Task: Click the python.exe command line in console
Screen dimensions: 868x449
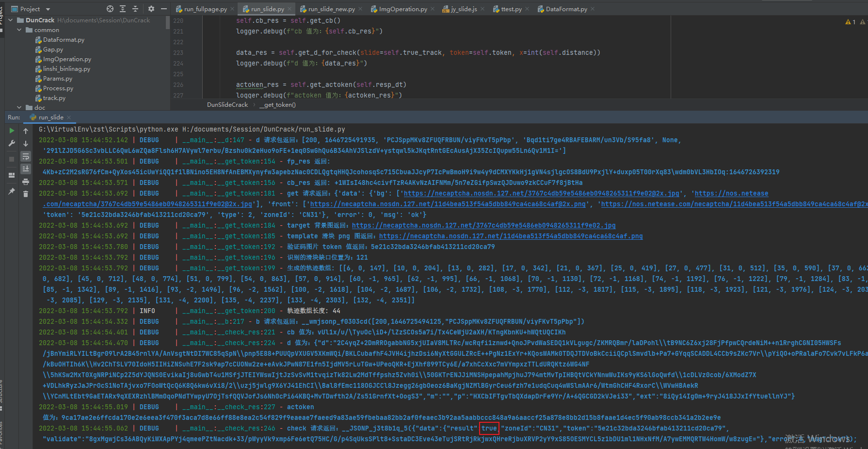Action: tap(192, 129)
